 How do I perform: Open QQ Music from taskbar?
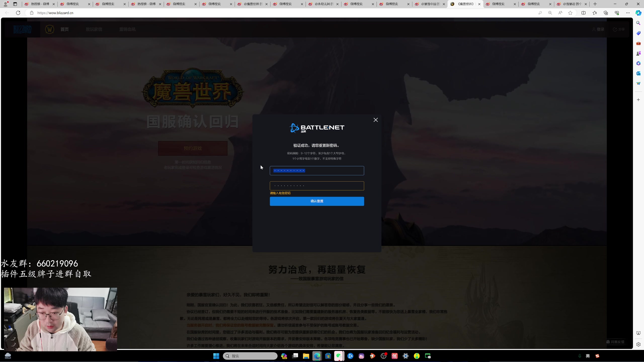(x=417, y=356)
